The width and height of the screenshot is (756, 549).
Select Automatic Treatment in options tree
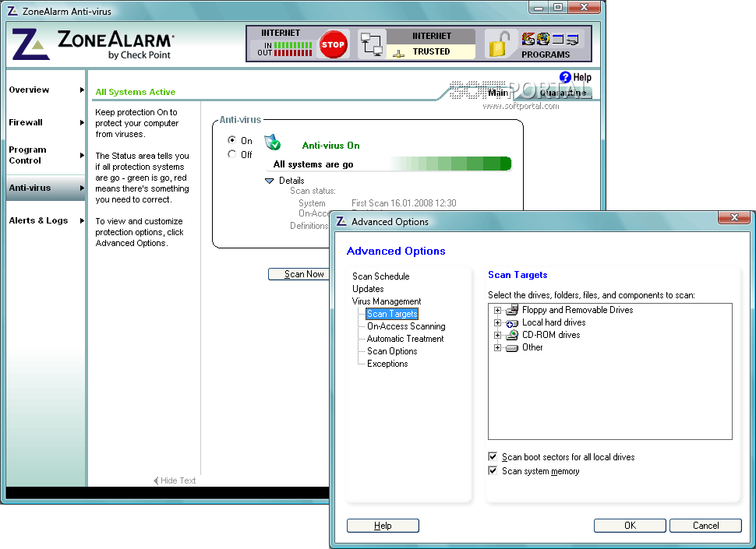coord(405,339)
